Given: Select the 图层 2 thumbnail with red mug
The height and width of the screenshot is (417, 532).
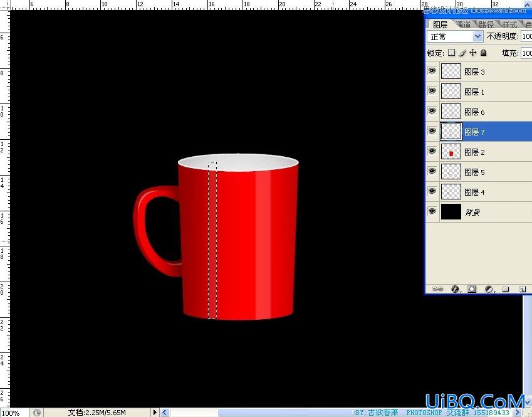Looking at the screenshot, I should tap(451, 152).
